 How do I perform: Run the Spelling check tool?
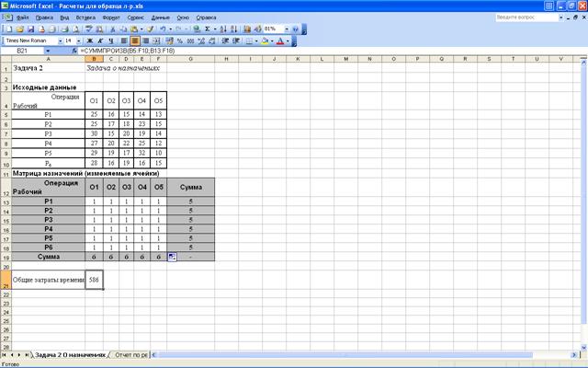pos(89,29)
